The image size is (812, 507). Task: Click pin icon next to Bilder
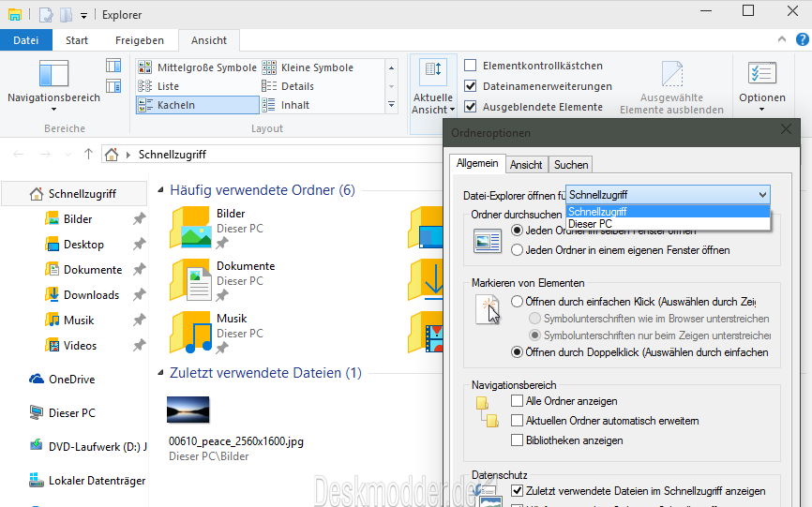point(139,219)
